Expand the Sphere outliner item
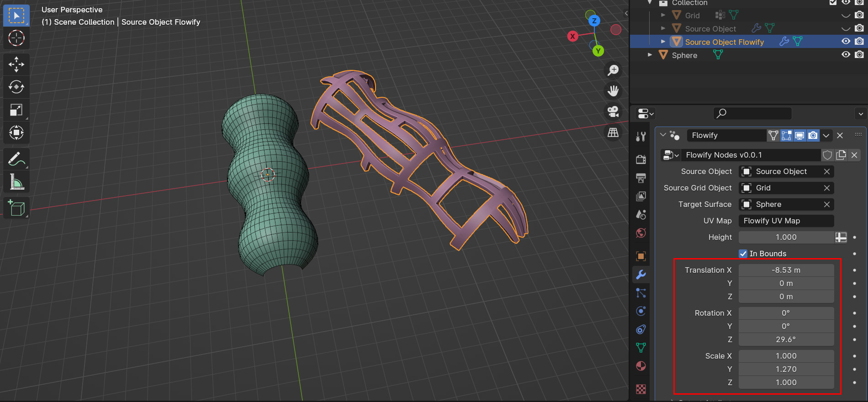 coord(650,55)
